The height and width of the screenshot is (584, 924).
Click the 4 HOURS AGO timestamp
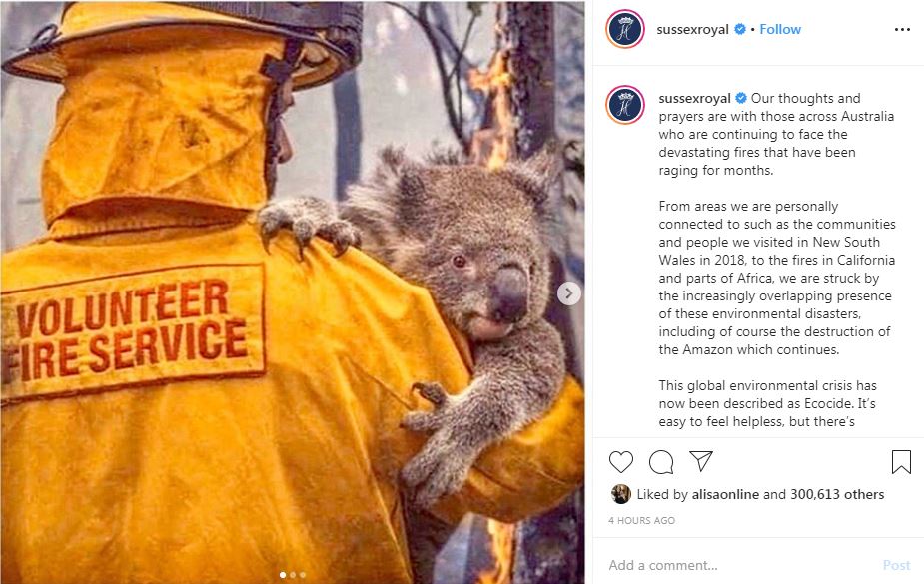click(x=641, y=520)
